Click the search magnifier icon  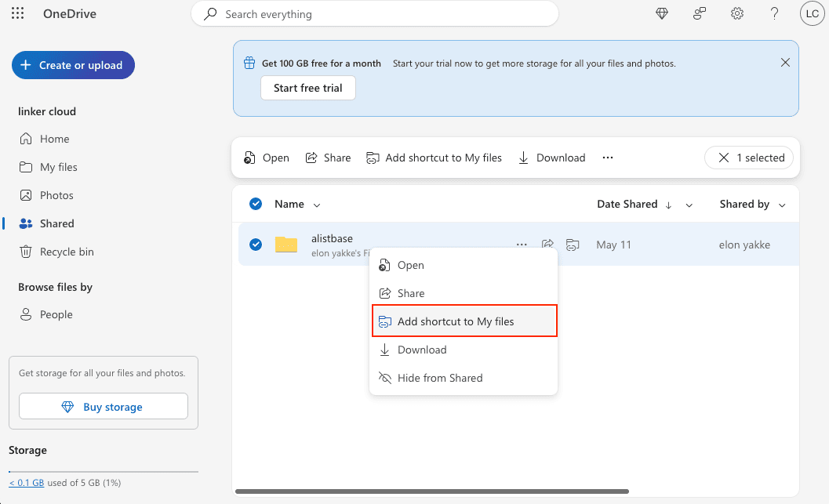click(x=210, y=14)
